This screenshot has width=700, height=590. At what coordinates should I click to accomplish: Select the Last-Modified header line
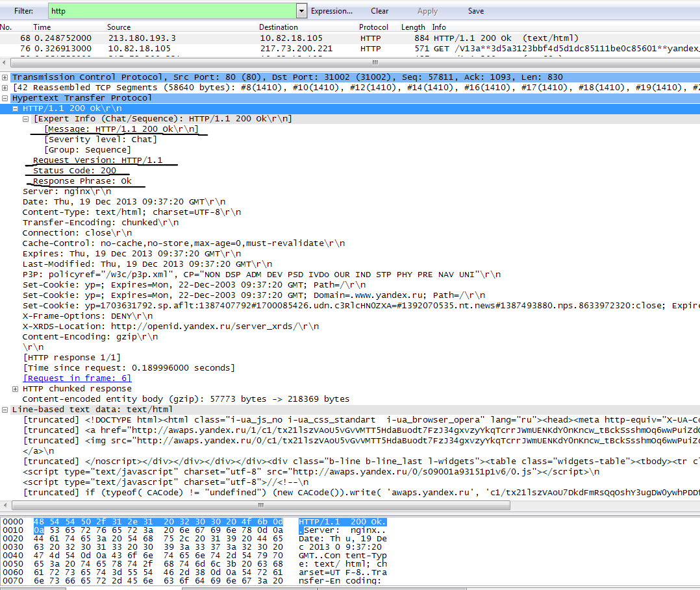(147, 264)
